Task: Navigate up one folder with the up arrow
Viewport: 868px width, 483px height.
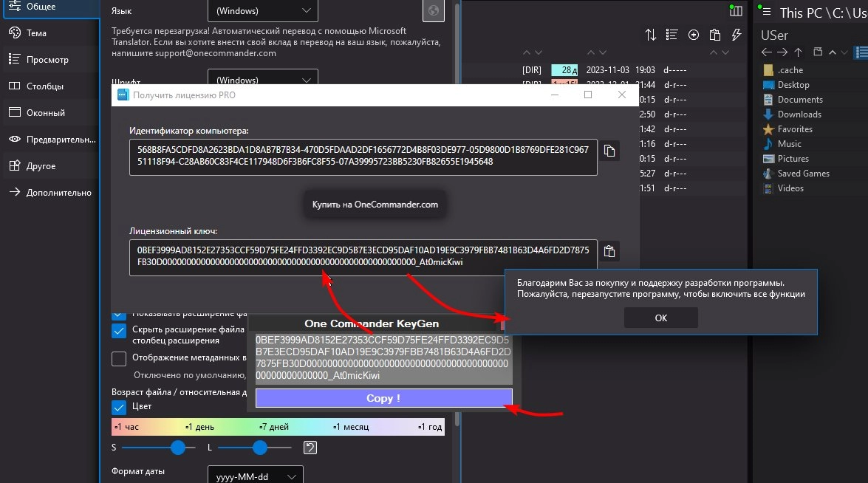Action: click(799, 52)
